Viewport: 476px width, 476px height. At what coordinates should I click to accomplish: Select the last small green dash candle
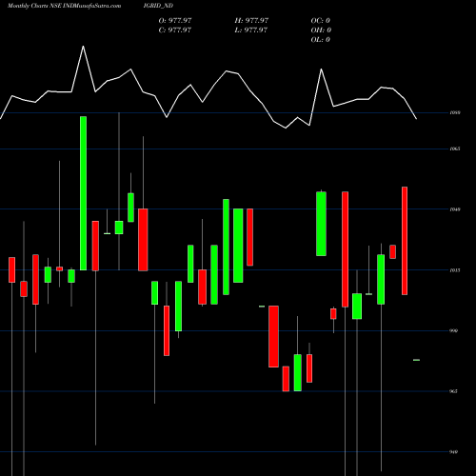click(416, 360)
